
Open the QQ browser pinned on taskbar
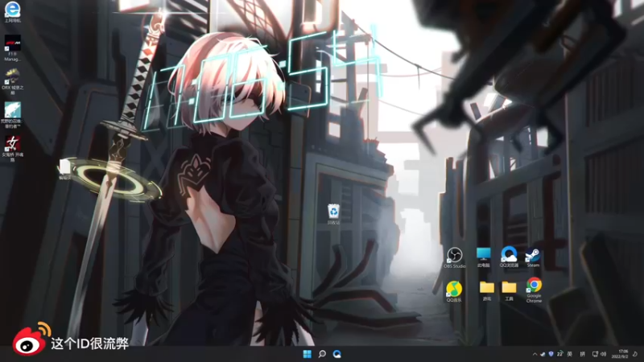(x=337, y=354)
